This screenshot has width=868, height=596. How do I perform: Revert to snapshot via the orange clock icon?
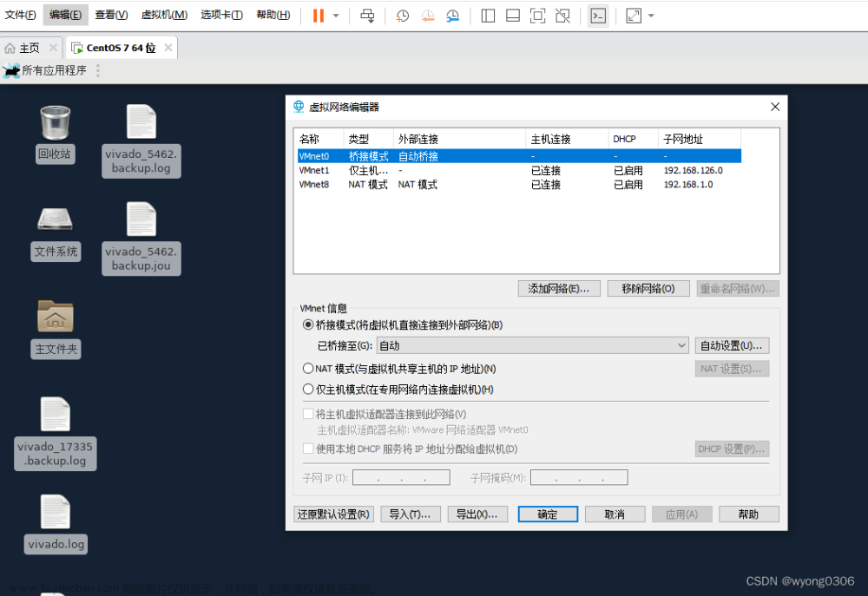pos(428,16)
